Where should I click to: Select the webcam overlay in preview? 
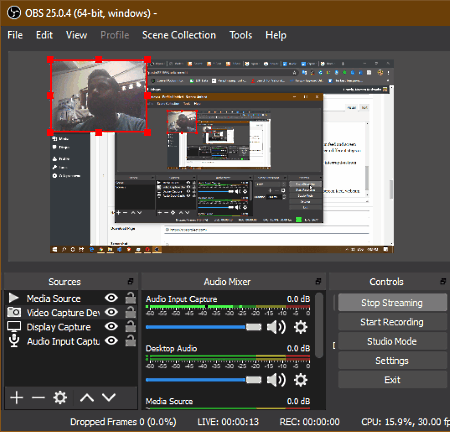[99, 96]
